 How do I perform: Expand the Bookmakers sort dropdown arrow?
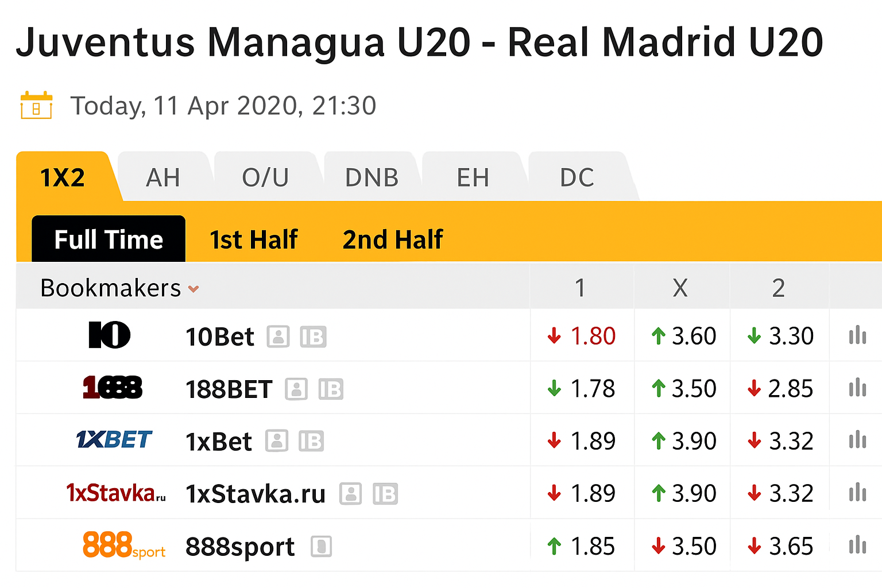coord(194,289)
